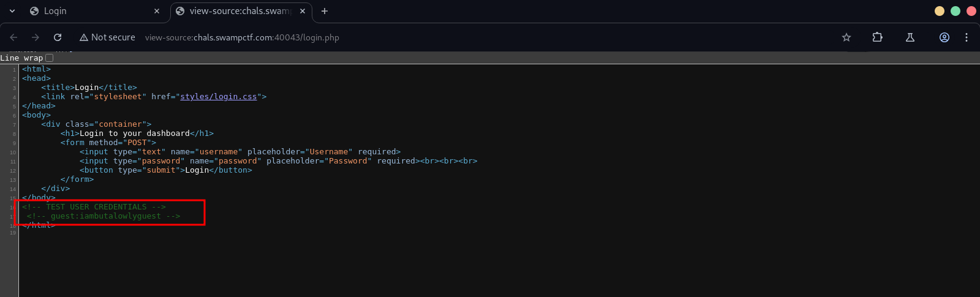Click the browser back arrow
This screenshot has height=297, width=980.
tap(13, 37)
